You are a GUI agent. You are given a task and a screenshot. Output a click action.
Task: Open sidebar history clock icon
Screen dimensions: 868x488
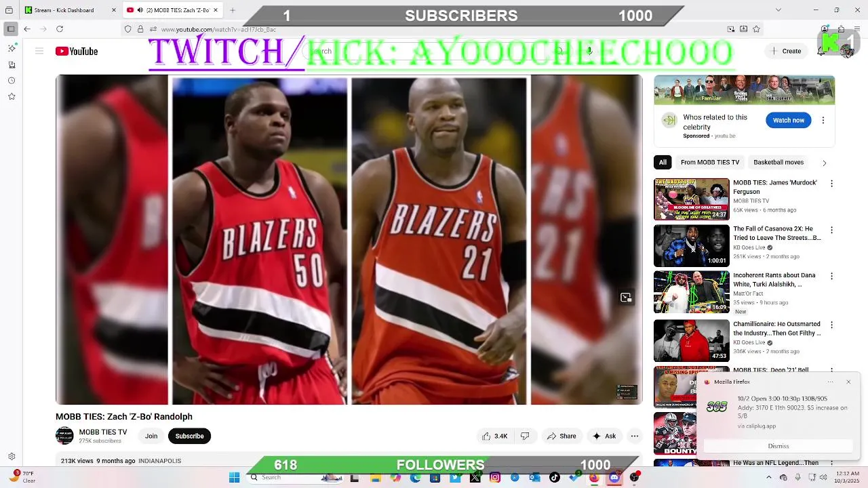[12, 81]
